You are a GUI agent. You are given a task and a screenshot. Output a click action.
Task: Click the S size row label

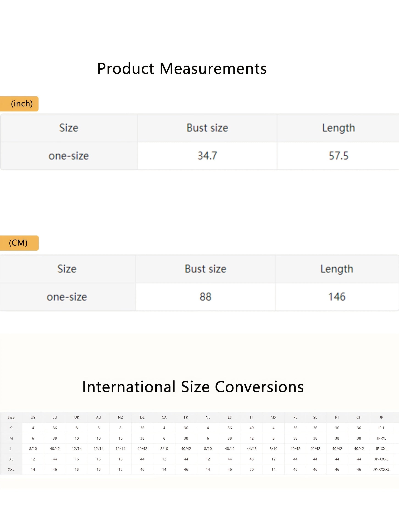[11, 428]
